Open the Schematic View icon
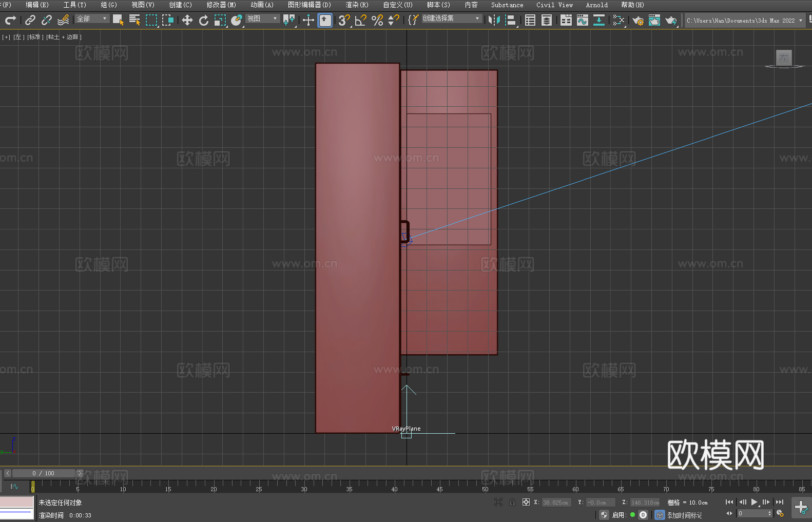 coord(618,20)
